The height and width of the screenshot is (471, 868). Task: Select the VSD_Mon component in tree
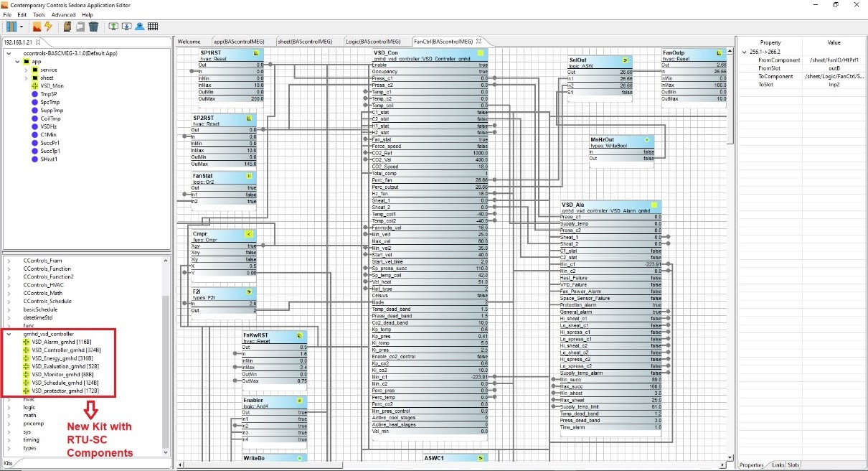click(x=52, y=85)
